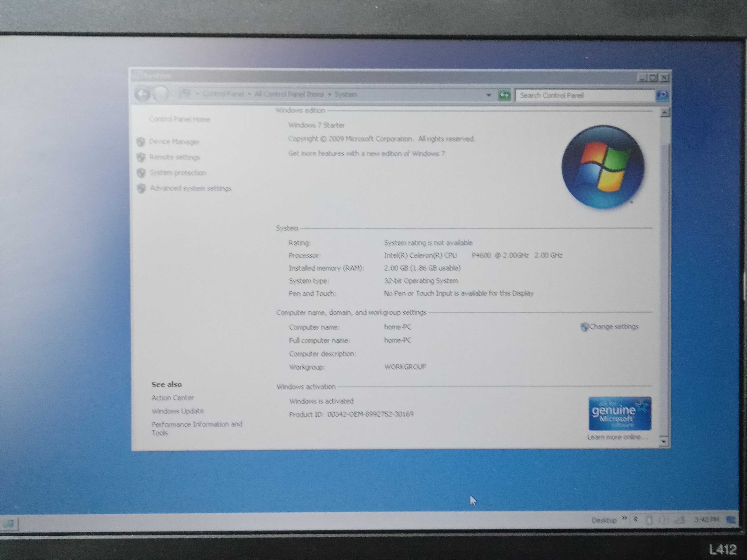
Task: Click the Windows is activated text
Action: pos(321,401)
